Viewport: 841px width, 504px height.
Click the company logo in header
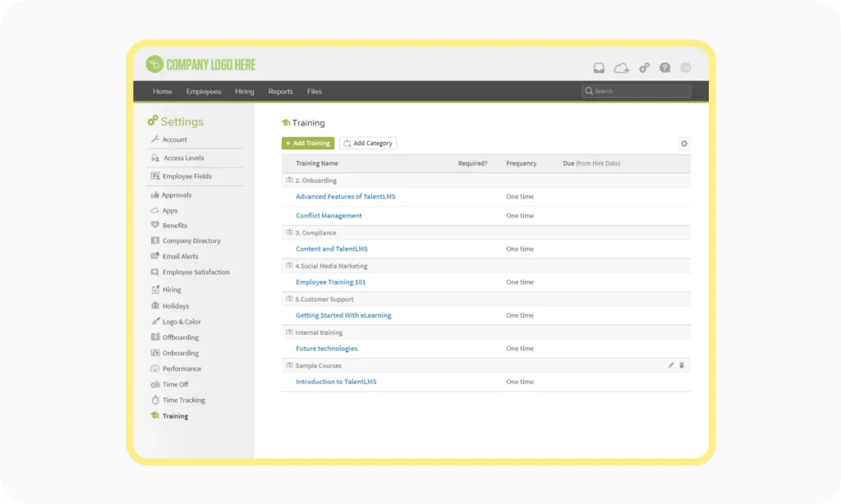point(201,65)
